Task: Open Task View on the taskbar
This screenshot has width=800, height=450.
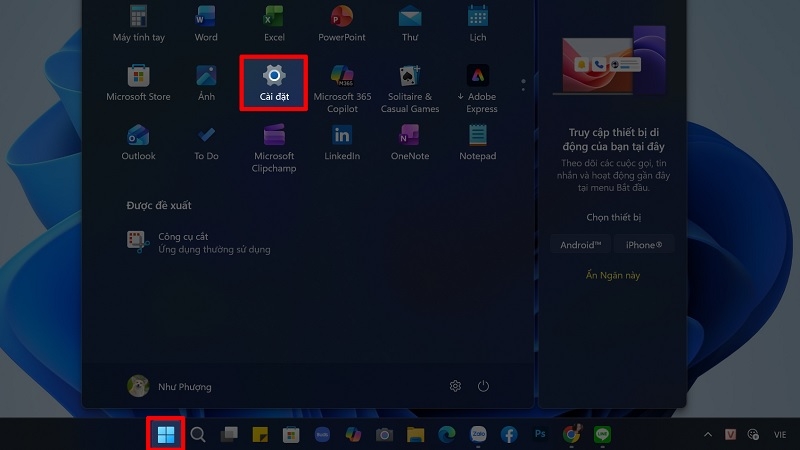Action: 229,435
